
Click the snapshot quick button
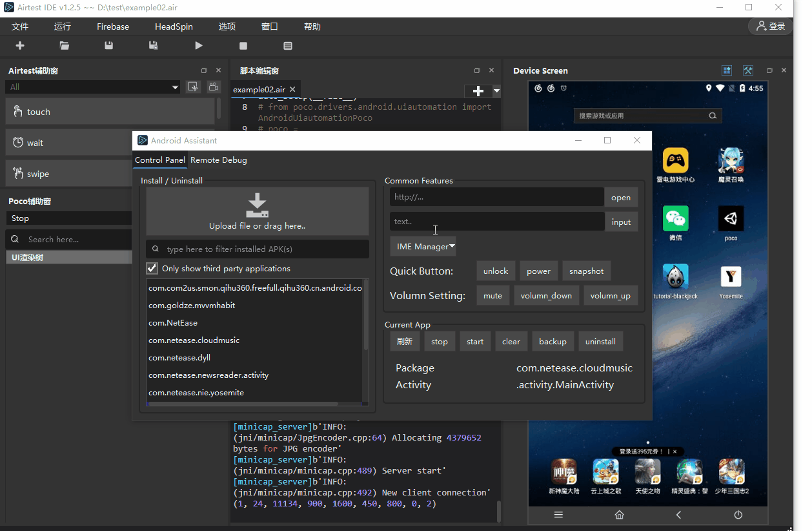586,271
